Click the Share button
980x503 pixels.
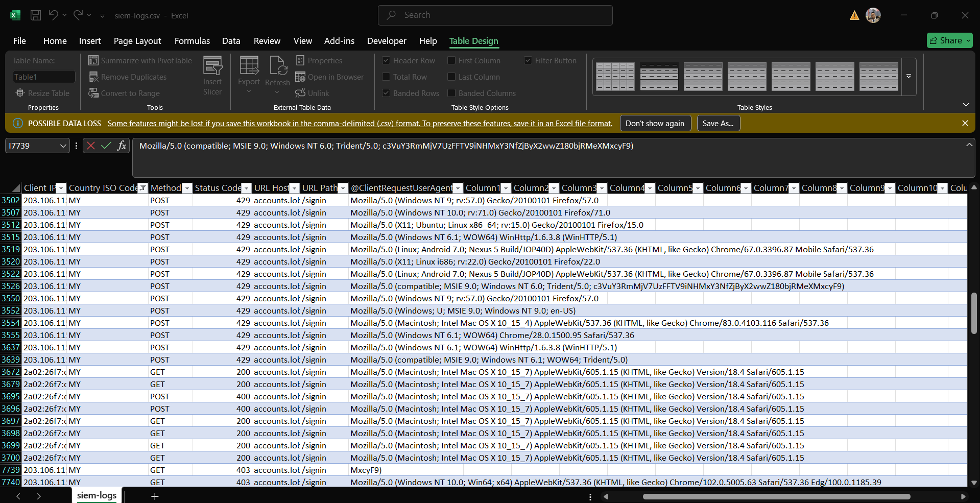click(x=949, y=40)
